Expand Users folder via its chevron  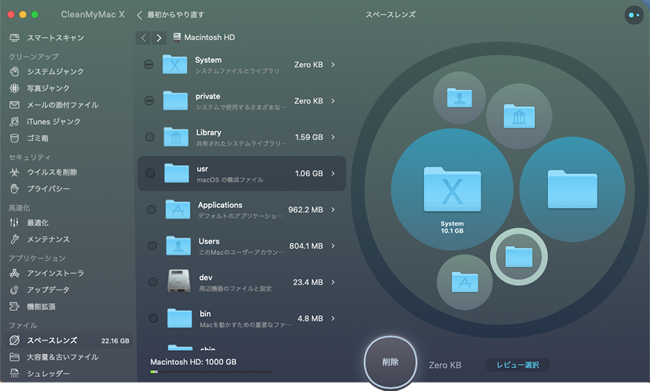pyautogui.click(x=333, y=246)
